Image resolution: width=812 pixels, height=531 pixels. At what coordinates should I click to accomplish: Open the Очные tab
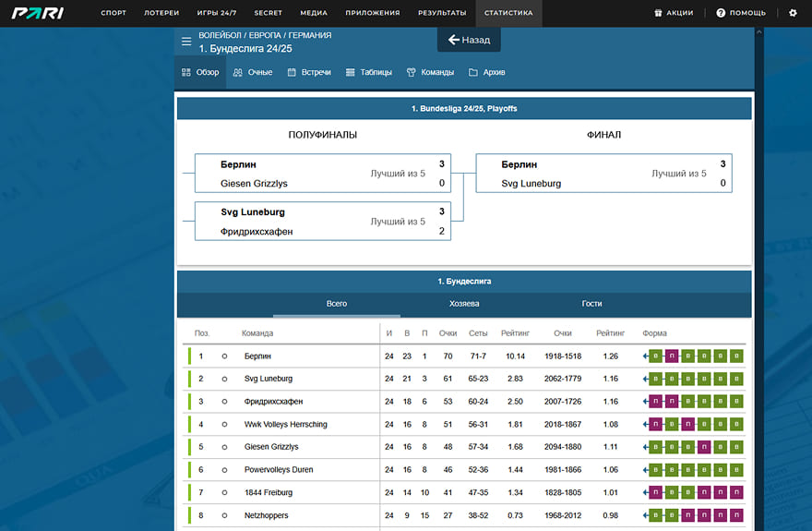pyautogui.click(x=253, y=73)
